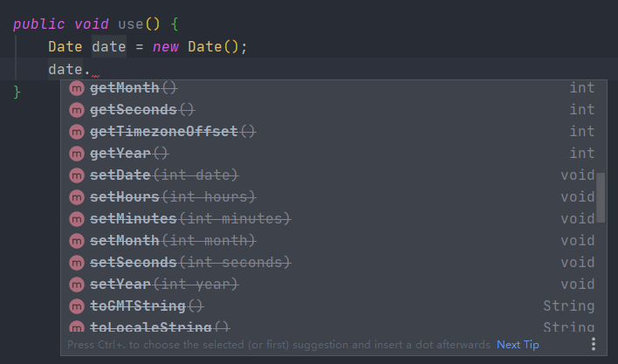Select setSeconds(int seconds) completion entry
This screenshot has width=618, height=364.
click(x=333, y=263)
